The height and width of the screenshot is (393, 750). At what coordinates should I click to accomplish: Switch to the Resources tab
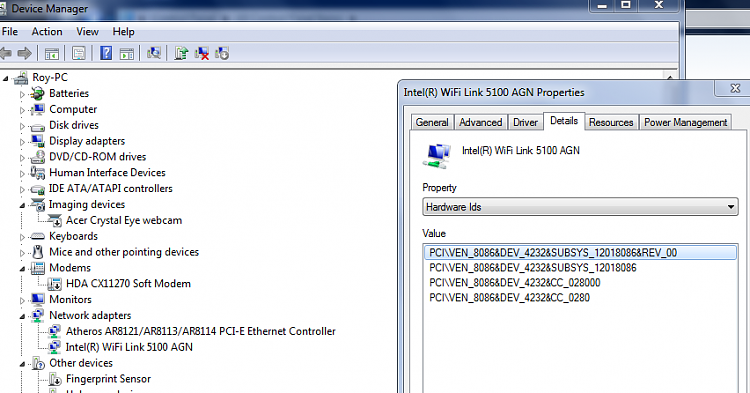[x=611, y=122]
